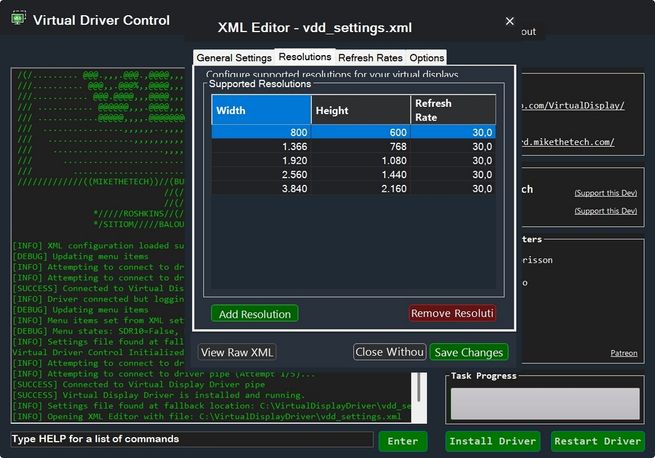655x458 pixels.
Task: Click the Install Driver button
Action: click(x=493, y=441)
